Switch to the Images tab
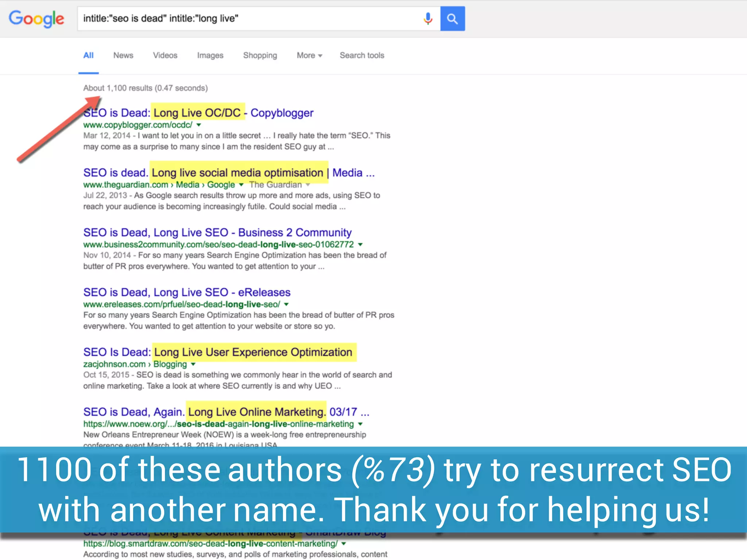The height and width of the screenshot is (560, 747). (x=210, y=55)
